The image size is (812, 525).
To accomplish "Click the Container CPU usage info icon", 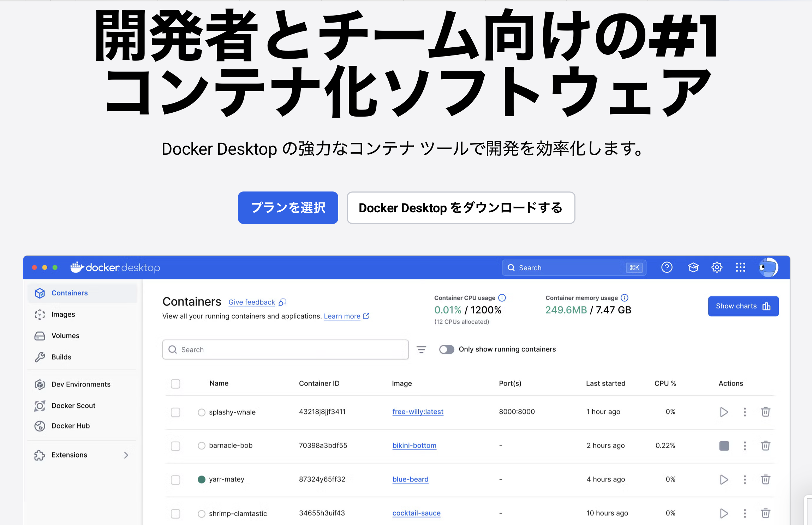I will coord(502,298).
